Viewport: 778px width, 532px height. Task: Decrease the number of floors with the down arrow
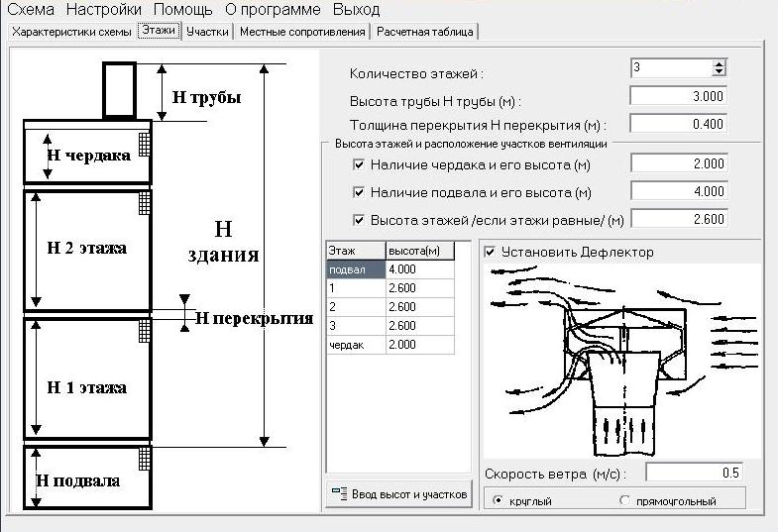(719, 72)
